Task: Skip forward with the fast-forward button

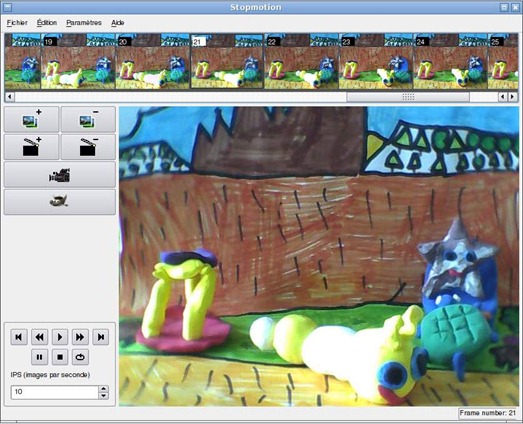Action: coord(80,337)
